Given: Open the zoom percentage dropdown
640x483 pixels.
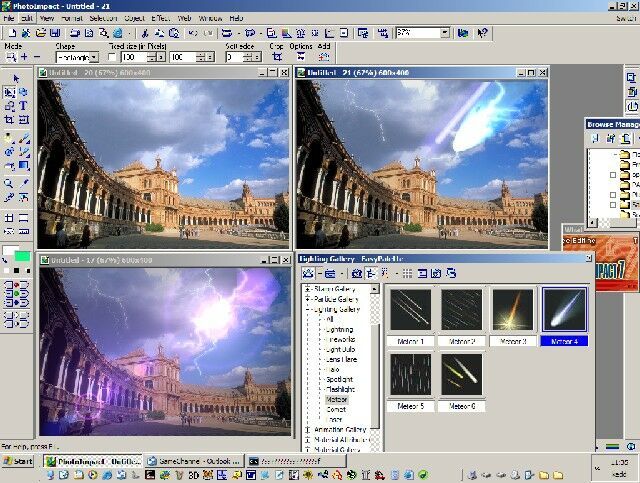Looking at the screenshot, I should (x=444, y=33).
